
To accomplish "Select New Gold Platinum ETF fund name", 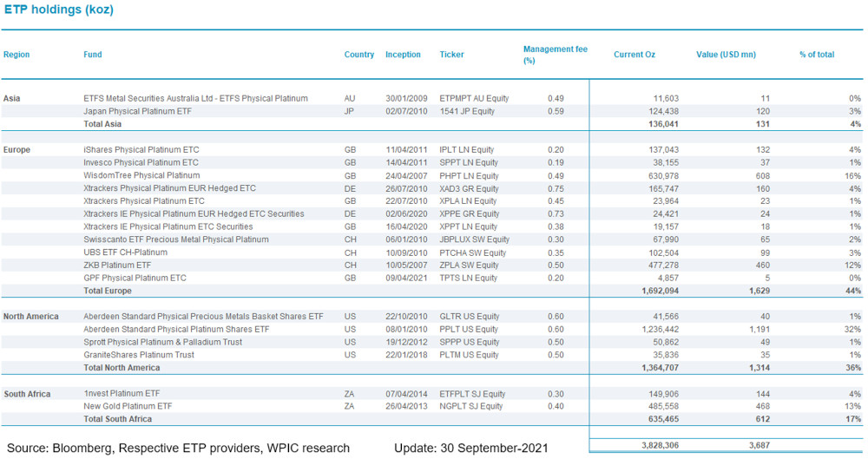I will click(128, 406).
